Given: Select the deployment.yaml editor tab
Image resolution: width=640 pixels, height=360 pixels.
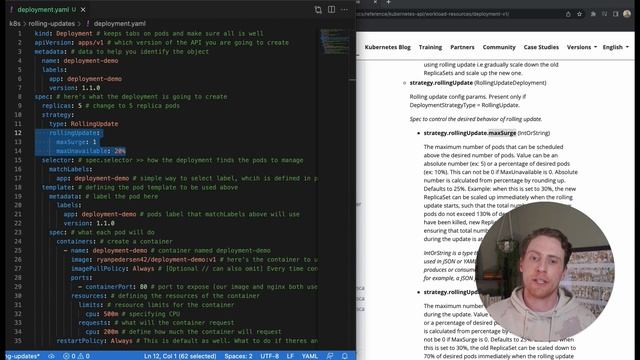Looking at the screenshot, I should tap(48, 9).
